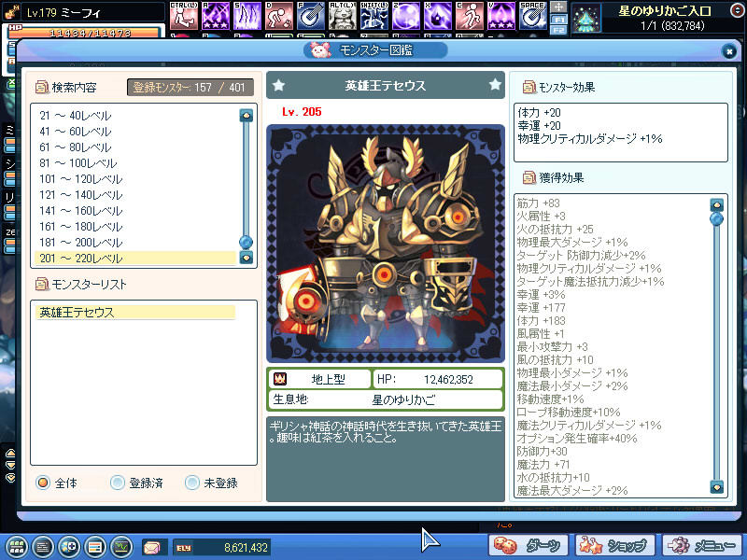
Task: Collapse the minimap panel round button
Action: (x=737, y=9)
